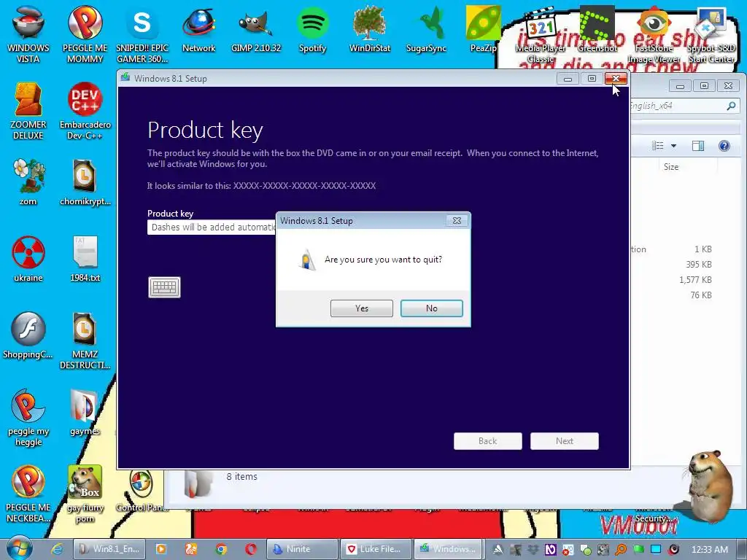Image resolution: width=747 pixels, height=560 pixels.
Task: Open the Windows Start orb
Action: point(20,548)
